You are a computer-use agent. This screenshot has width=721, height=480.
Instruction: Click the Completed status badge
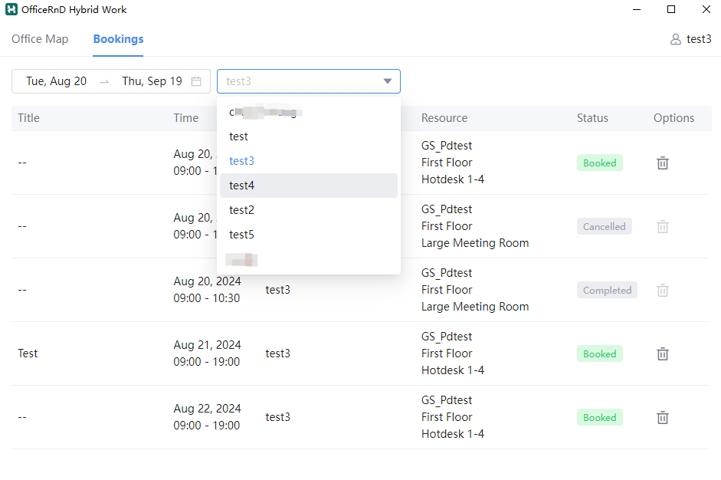tap(607, 290)
